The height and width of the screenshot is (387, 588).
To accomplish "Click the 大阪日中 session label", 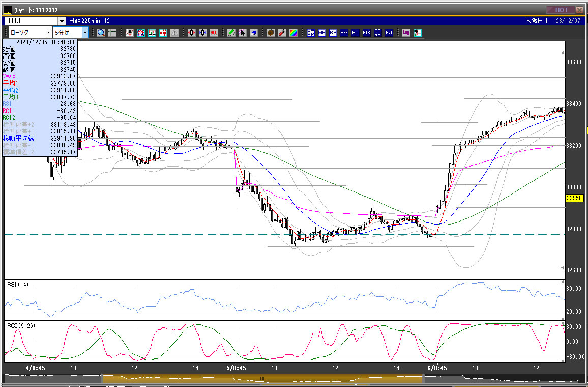I will point(537,21).
